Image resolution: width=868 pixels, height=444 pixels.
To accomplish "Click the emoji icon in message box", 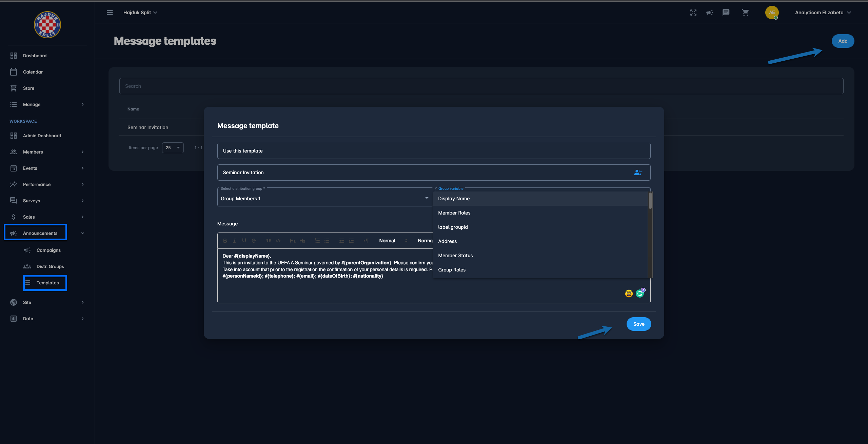I will coord(629,294).
